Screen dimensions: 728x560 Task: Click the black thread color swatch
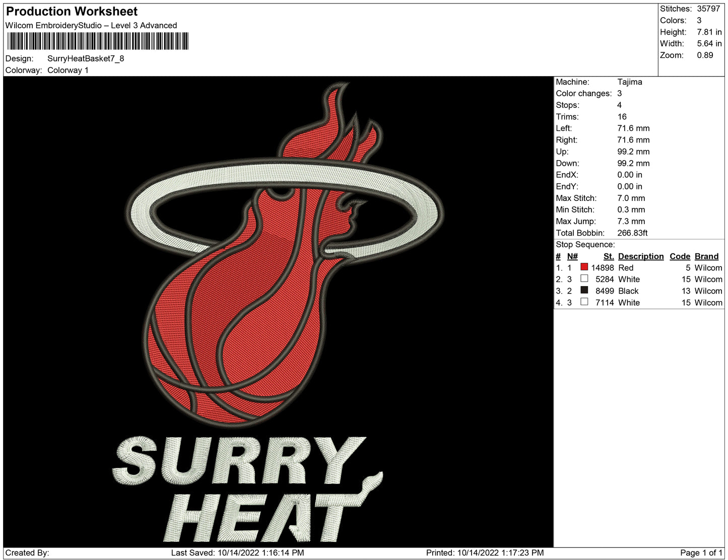click(584, 290)
